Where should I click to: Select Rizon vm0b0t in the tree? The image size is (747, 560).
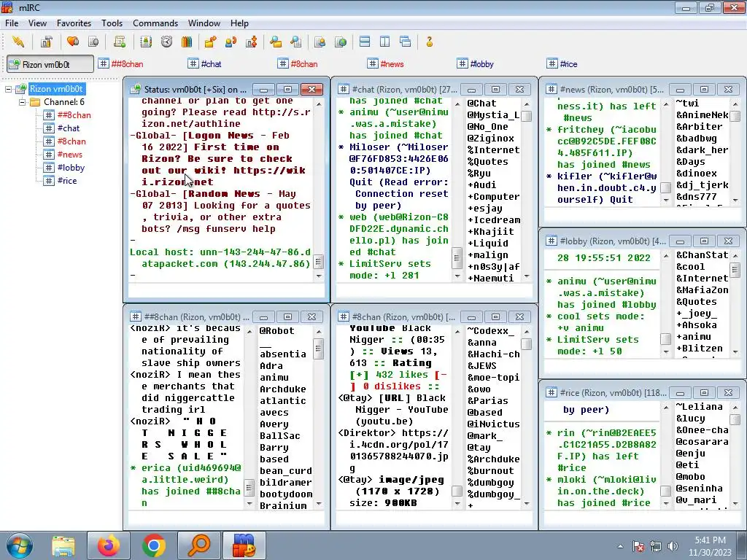(56, 89)
